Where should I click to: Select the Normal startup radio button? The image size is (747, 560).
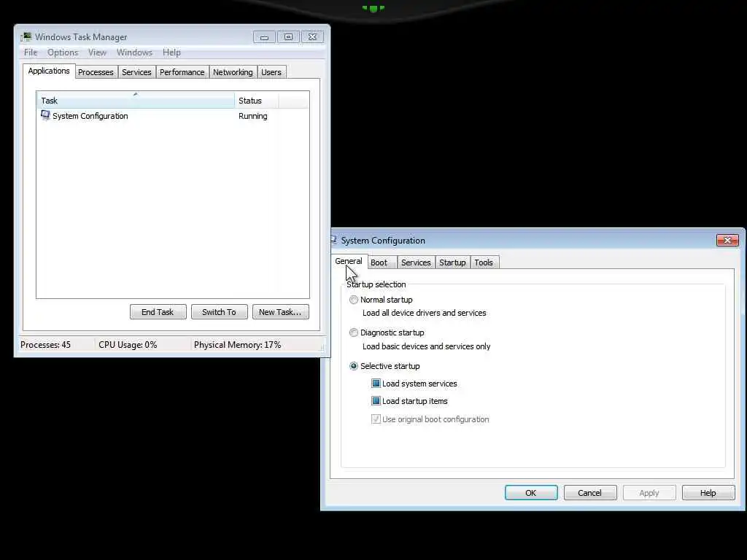pos(354,300)
